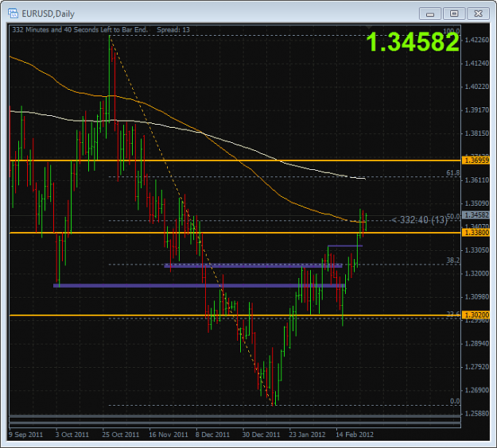
Task: Select the upper purple rectangle near the 38.2 level
Action: 253,265
